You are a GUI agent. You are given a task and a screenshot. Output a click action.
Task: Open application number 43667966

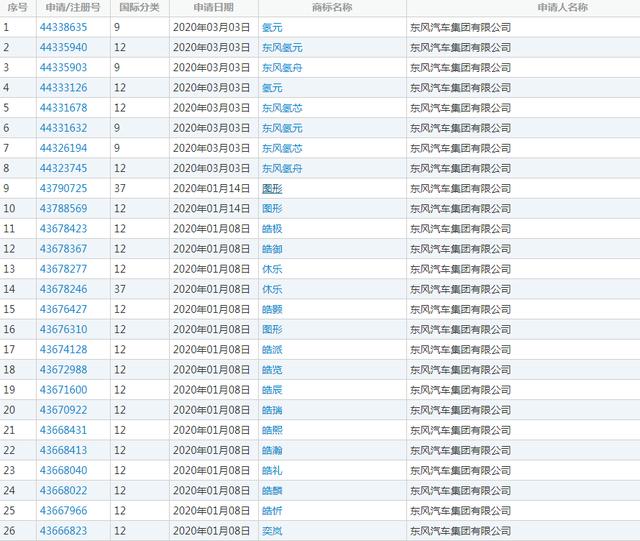tap(63, 511)
